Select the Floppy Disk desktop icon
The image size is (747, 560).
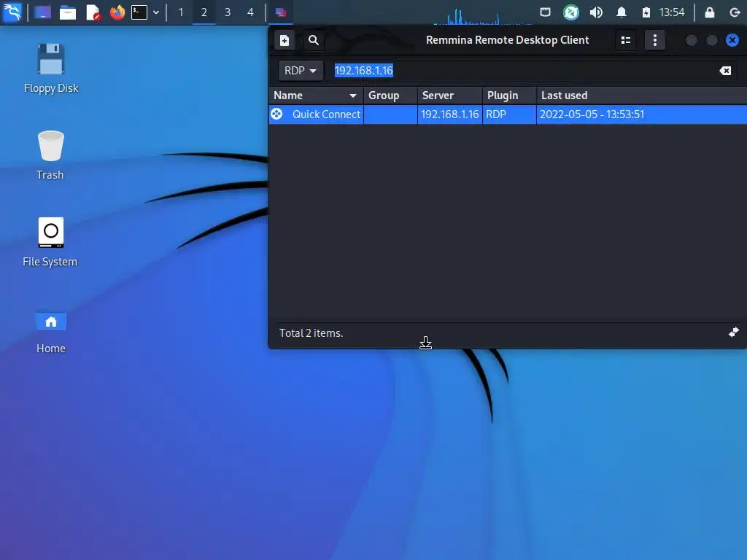(x=51, y=68)
